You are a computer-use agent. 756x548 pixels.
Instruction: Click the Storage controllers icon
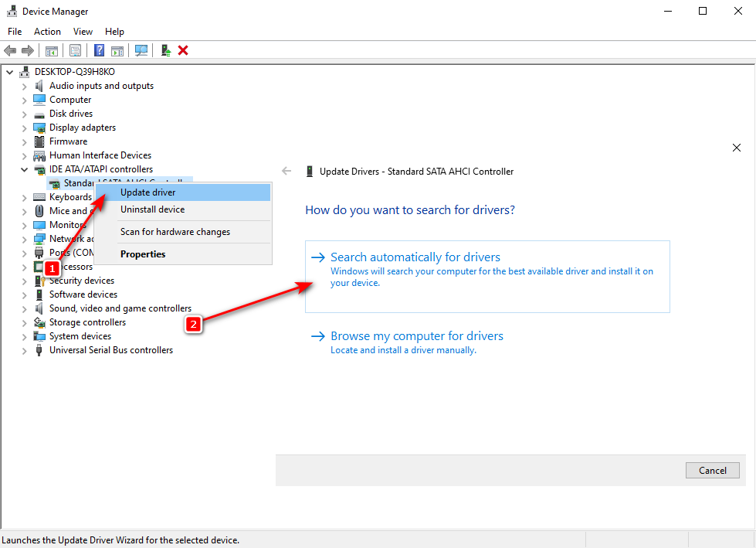tap(39, 322)
